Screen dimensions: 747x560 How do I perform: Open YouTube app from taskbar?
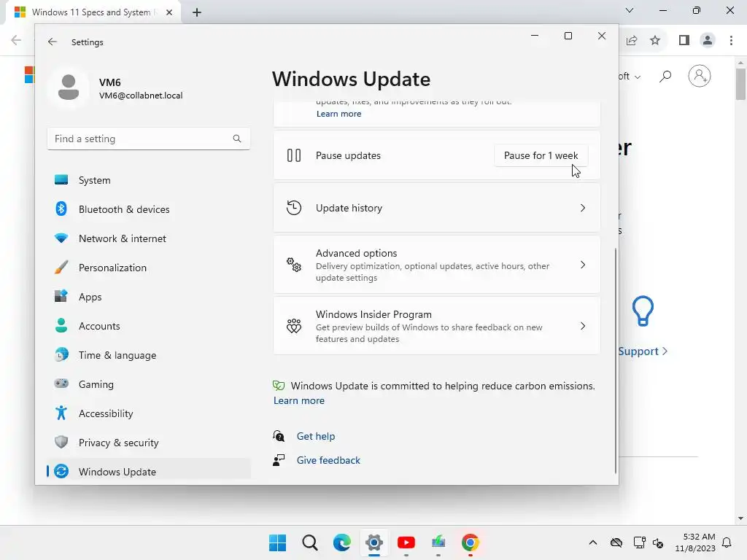pyautogui.click(x=406, y=542)
